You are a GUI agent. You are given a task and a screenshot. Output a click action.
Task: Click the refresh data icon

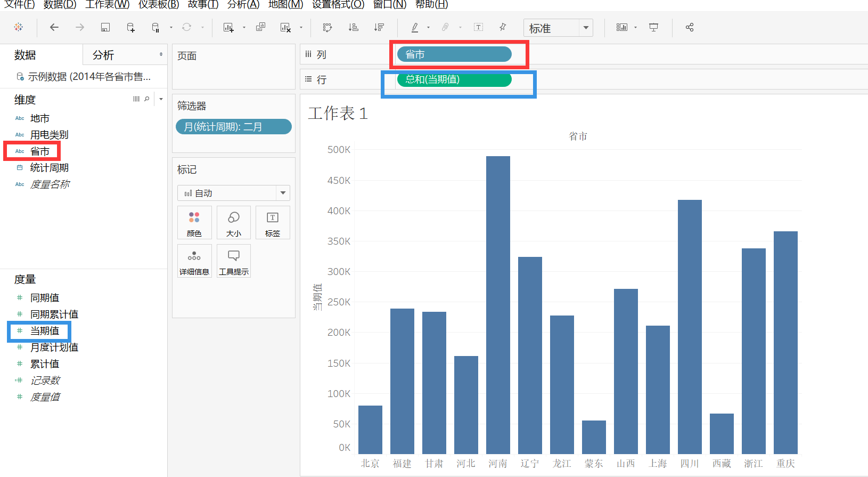coord(186,27)
